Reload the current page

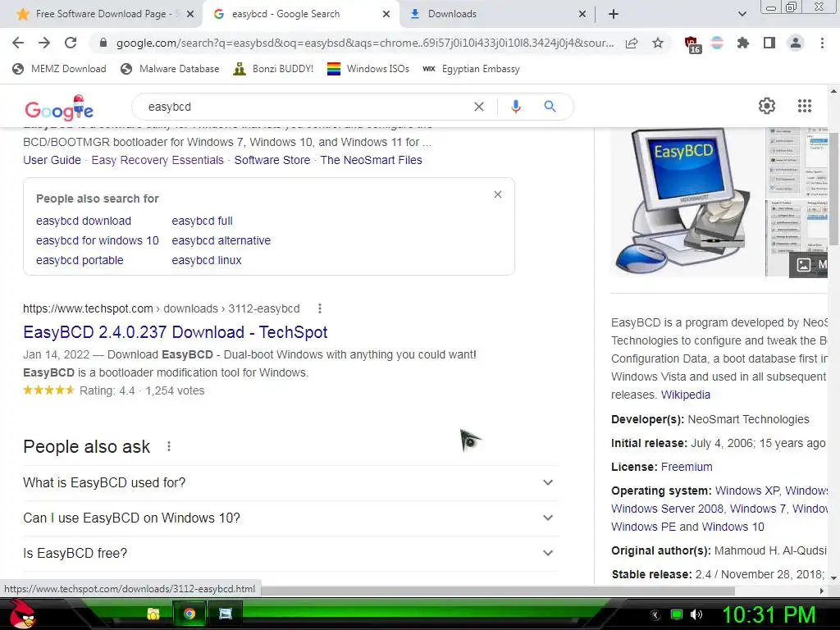71,43
